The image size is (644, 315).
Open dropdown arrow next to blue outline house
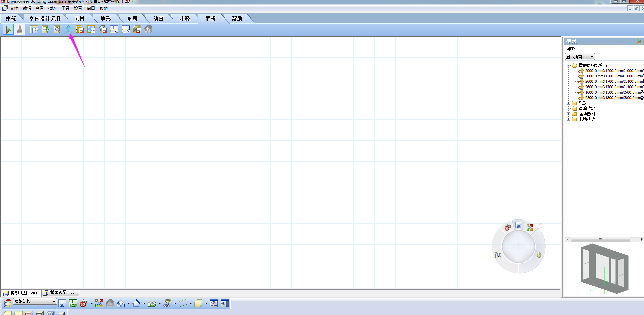(129, 304)
